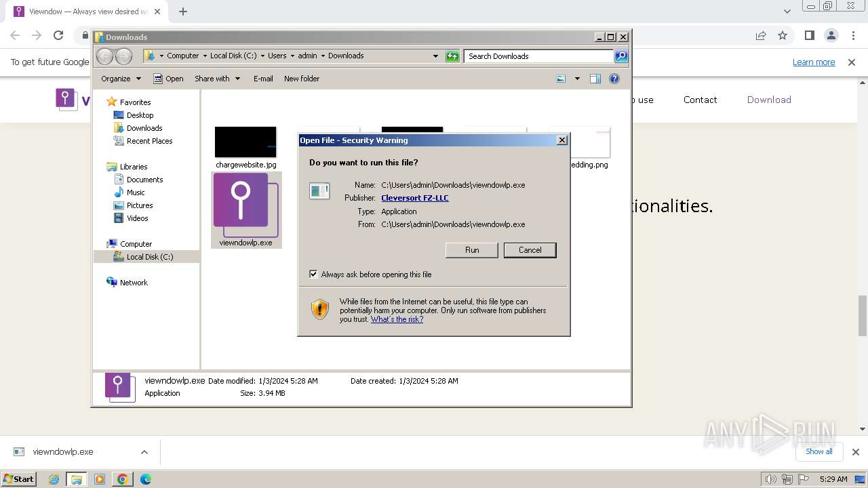Open the Learn more link in the infobar
The width and height of the screenshot is (868, 488).
tap(814, 62)
